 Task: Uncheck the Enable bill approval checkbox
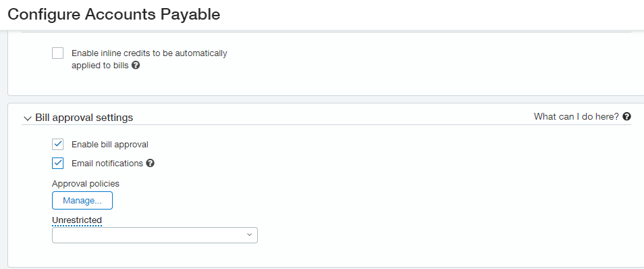(57, 145)
